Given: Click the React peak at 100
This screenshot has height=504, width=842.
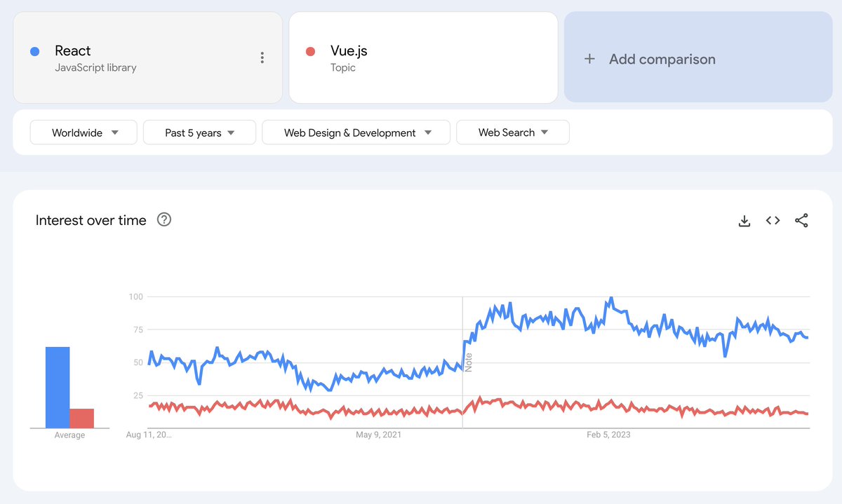Looking at the screenshot, I should (611, 298).
